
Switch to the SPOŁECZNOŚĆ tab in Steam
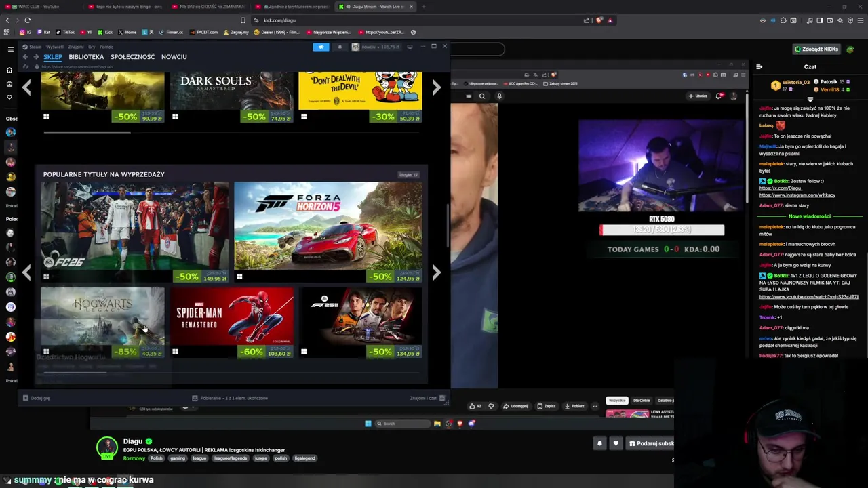132,57
